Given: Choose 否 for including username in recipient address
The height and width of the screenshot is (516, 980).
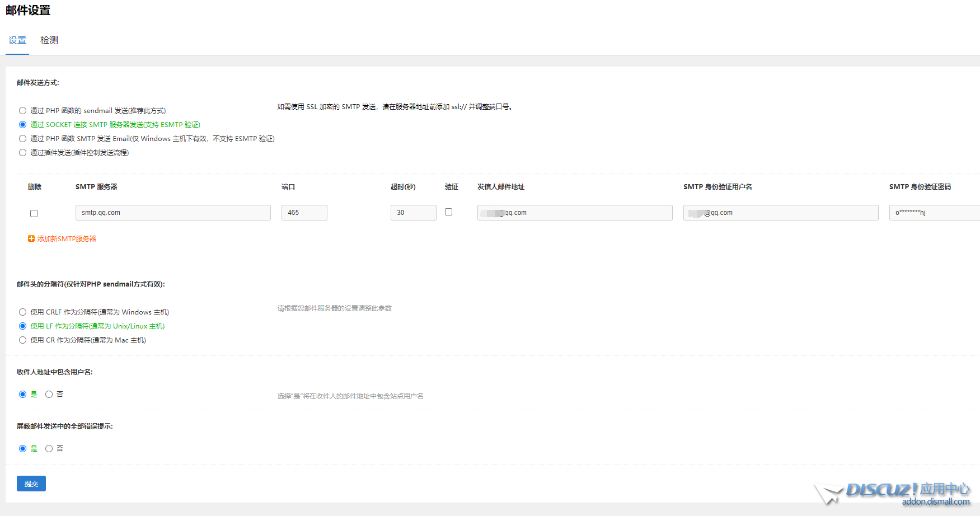Looking at the screenshot, I should [49, 395].
